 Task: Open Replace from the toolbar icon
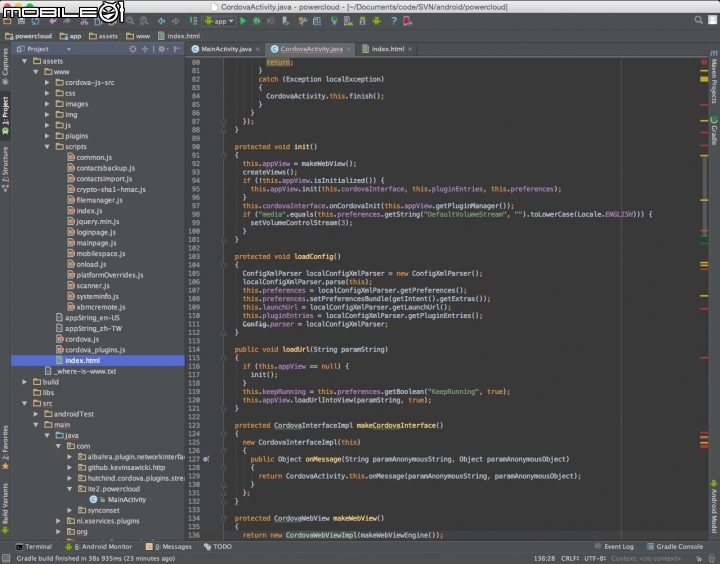[144, 21]
